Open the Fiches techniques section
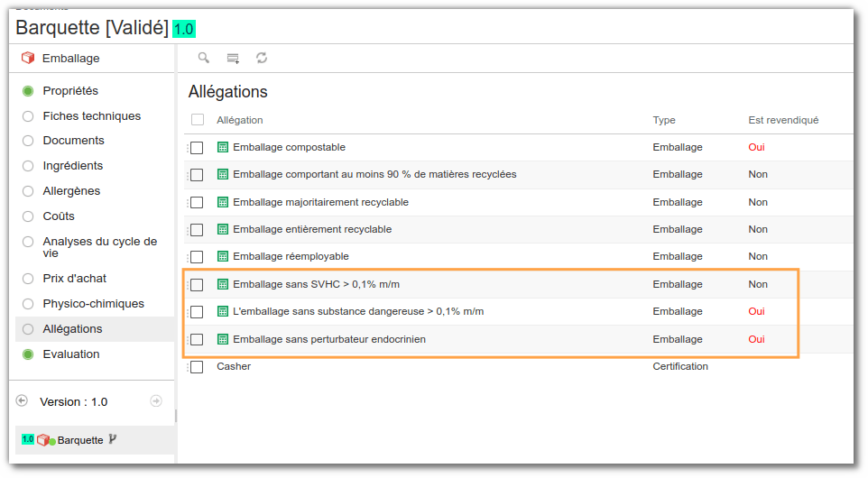Screen dimensions: 868x478 [92, 116]
